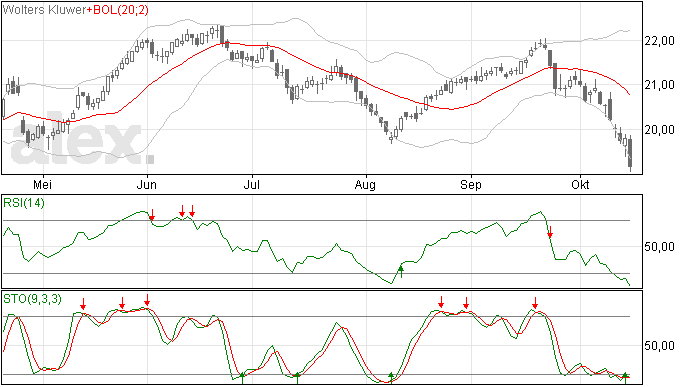Select the Okt month label on the axis
This screenshot has width=690, height=387.
[x=580, y=184]
